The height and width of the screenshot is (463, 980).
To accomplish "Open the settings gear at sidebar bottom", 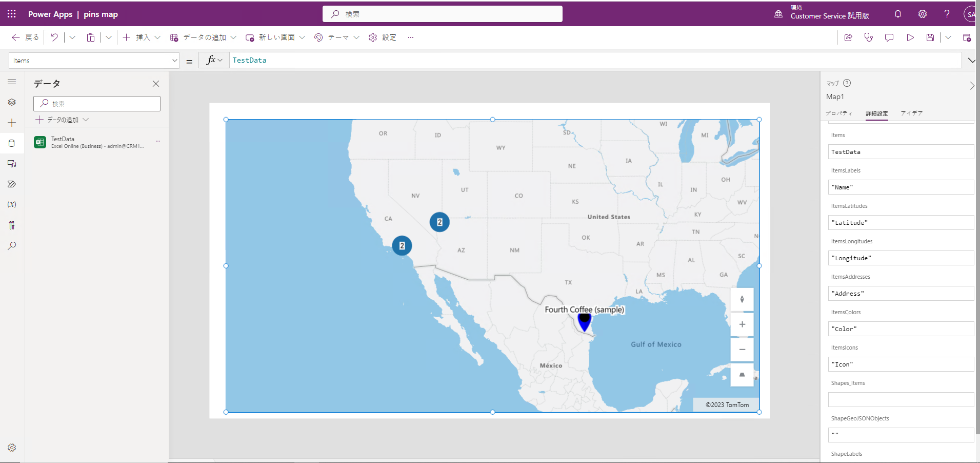I will click(12, 448).
